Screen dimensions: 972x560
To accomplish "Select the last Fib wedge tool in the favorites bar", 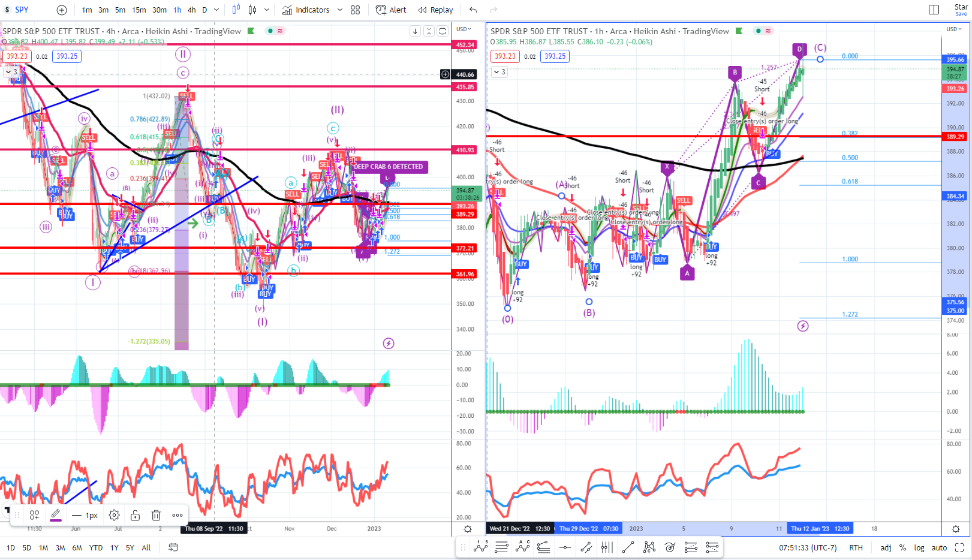I will point(712,547).
